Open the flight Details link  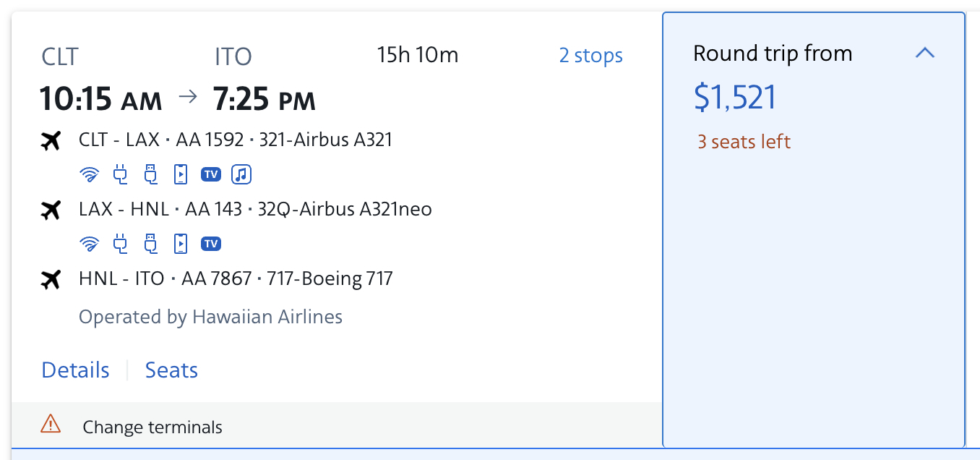click(75, 370)
